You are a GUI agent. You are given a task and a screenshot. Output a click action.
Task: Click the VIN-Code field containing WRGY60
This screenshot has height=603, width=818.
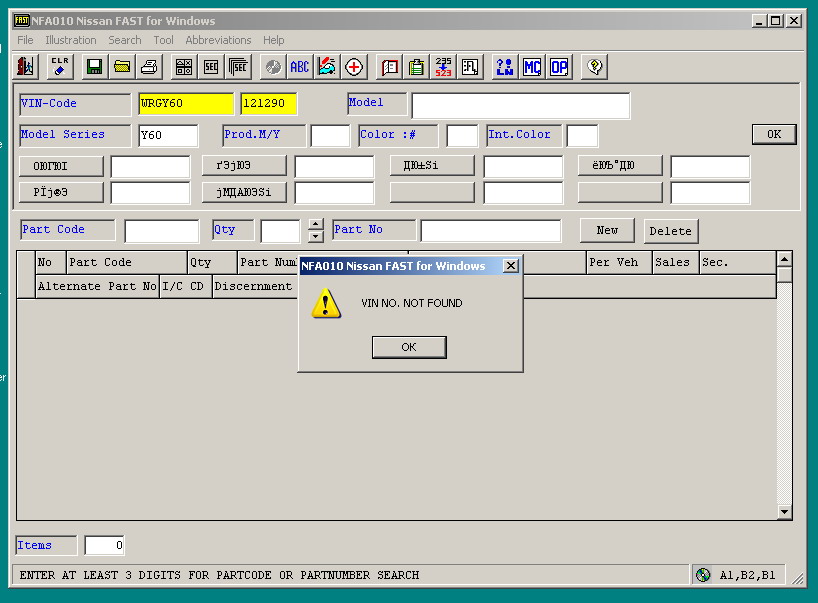coord(186,103)
